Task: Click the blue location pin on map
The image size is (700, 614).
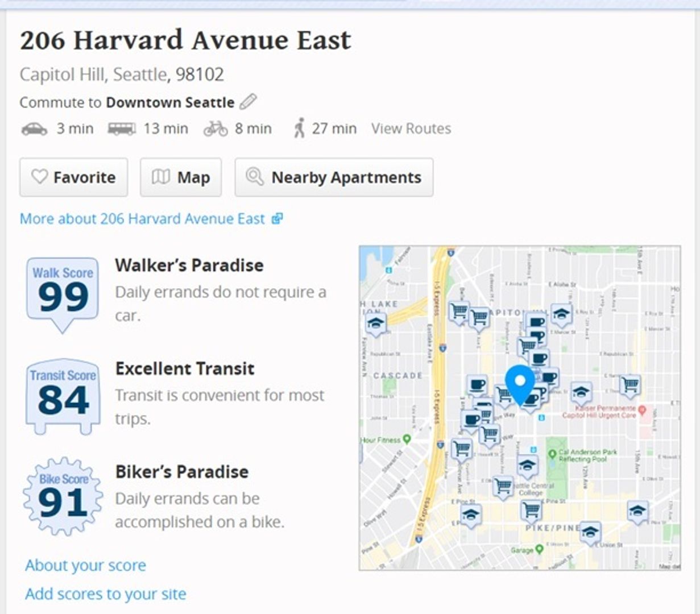Action: tap(520, 383)
